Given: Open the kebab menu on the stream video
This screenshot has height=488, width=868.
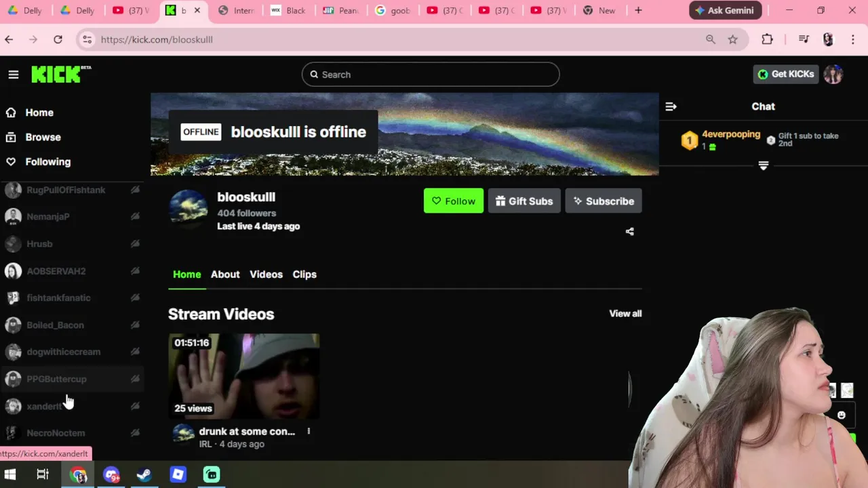Looking at the screenshot, I should (309, 431).
